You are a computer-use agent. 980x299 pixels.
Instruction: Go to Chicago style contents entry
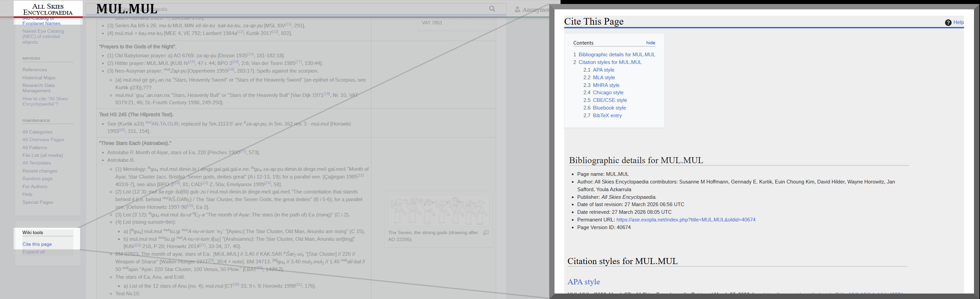click(608, 93)
